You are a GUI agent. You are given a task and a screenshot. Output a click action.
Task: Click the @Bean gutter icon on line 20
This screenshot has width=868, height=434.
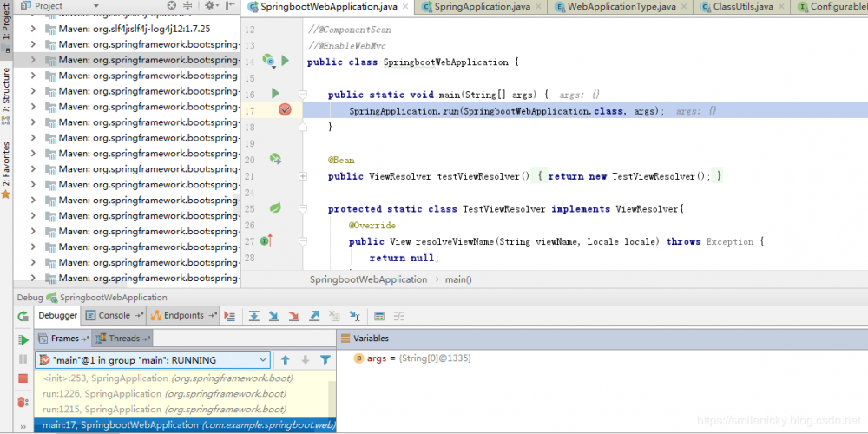276,160
